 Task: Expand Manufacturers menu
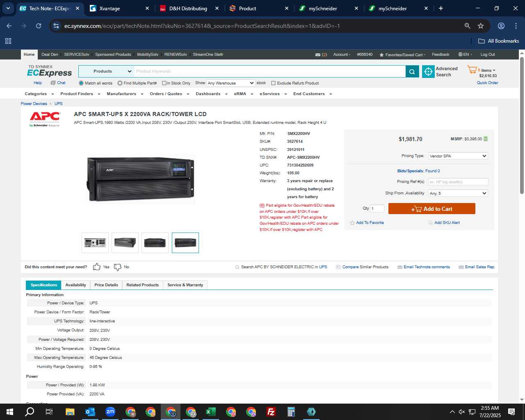[125, 94]
